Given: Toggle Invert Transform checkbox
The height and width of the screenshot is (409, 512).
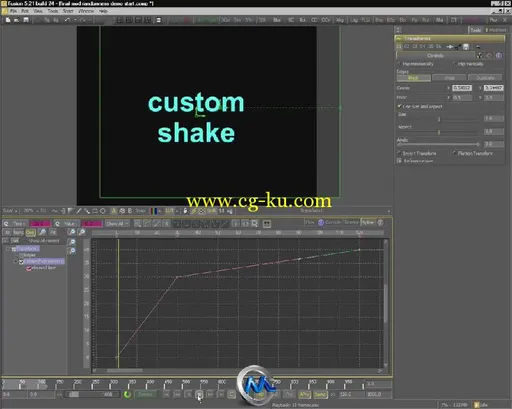Looking at the screenshot, I should (399, 153).
